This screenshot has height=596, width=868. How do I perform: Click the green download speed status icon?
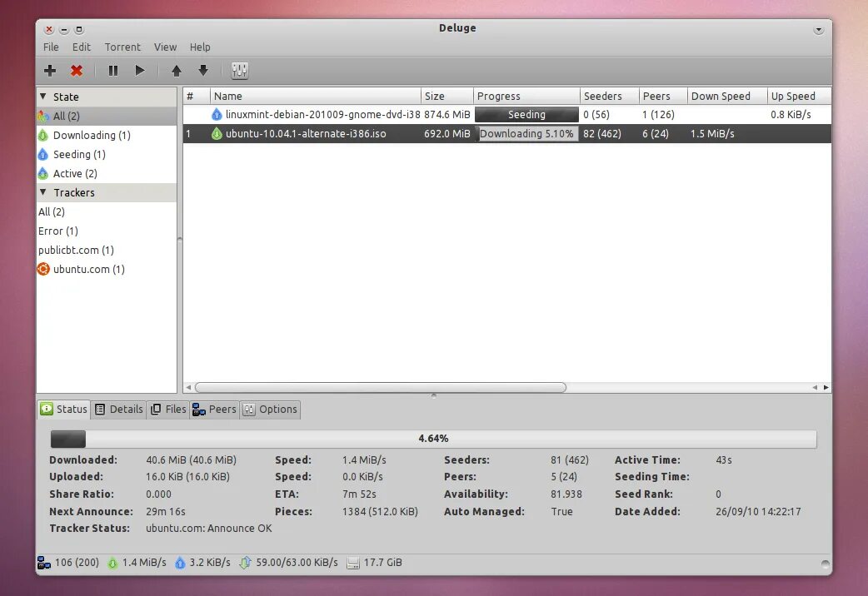tap(112, 563)
